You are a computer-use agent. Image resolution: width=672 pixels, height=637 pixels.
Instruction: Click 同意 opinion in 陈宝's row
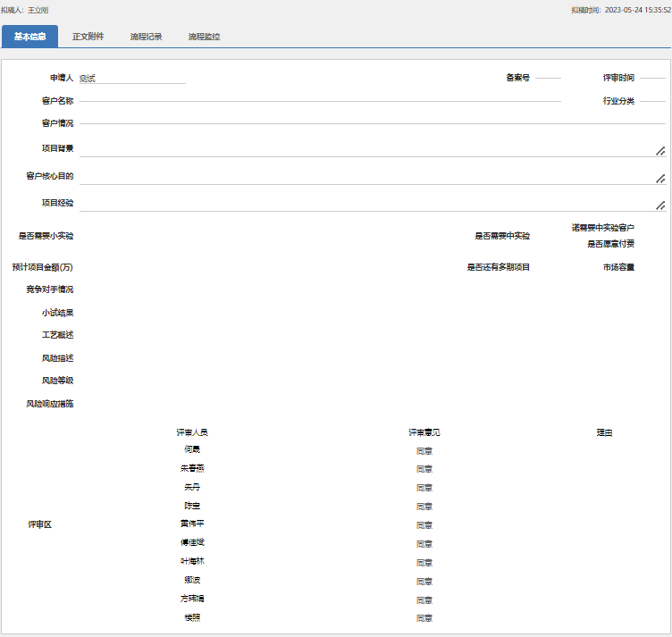pyautogui.click(x=424, y=507)
